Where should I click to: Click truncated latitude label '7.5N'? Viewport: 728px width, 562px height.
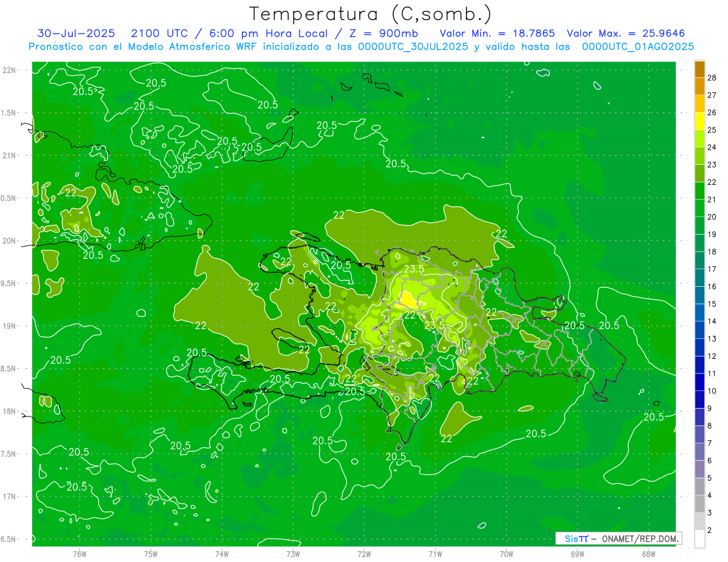pos(8,454)
